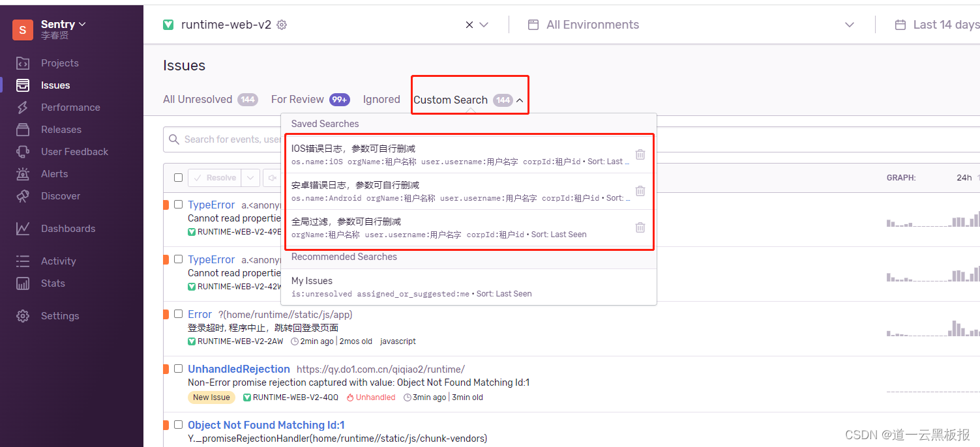Delete the 全局过滤 saved search
The height and width of the screenshot is (447, 980).
click(x=640, y=227)
